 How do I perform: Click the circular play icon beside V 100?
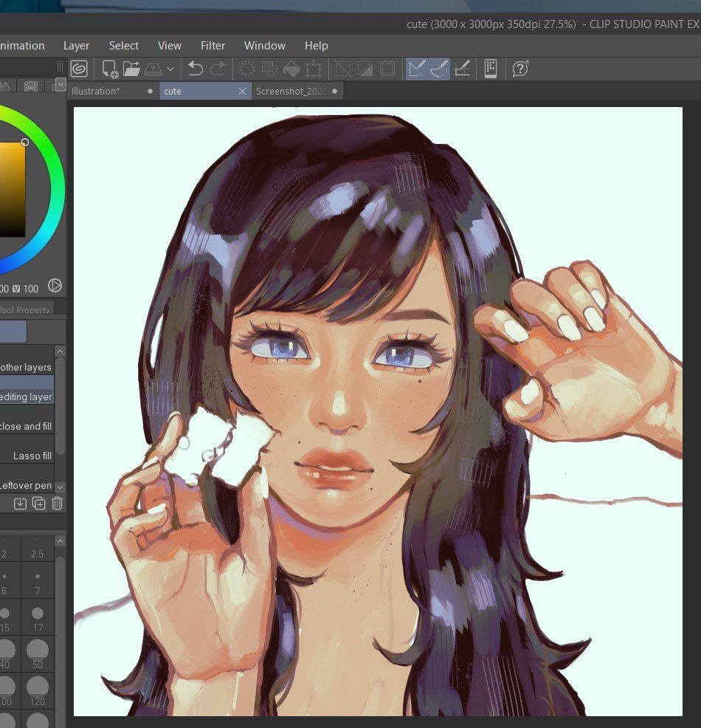click(x=55, y=286)
